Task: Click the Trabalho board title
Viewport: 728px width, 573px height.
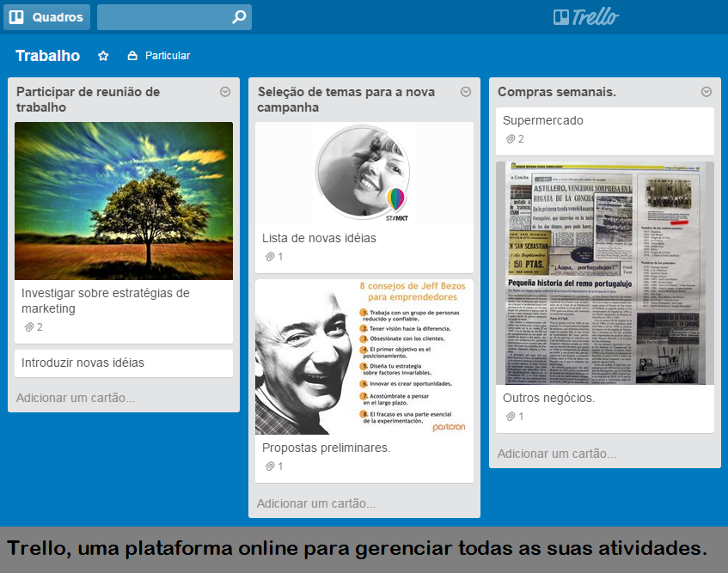Action: tap(48, 56)
